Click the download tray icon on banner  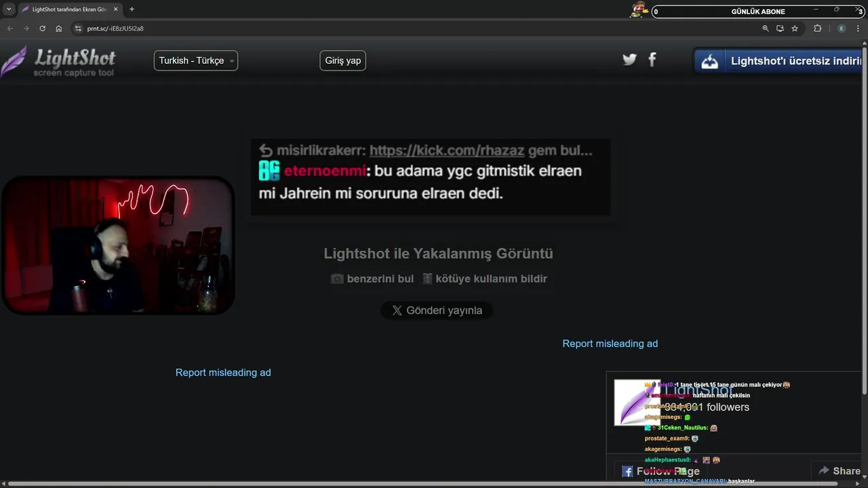[x=709, y=61]
